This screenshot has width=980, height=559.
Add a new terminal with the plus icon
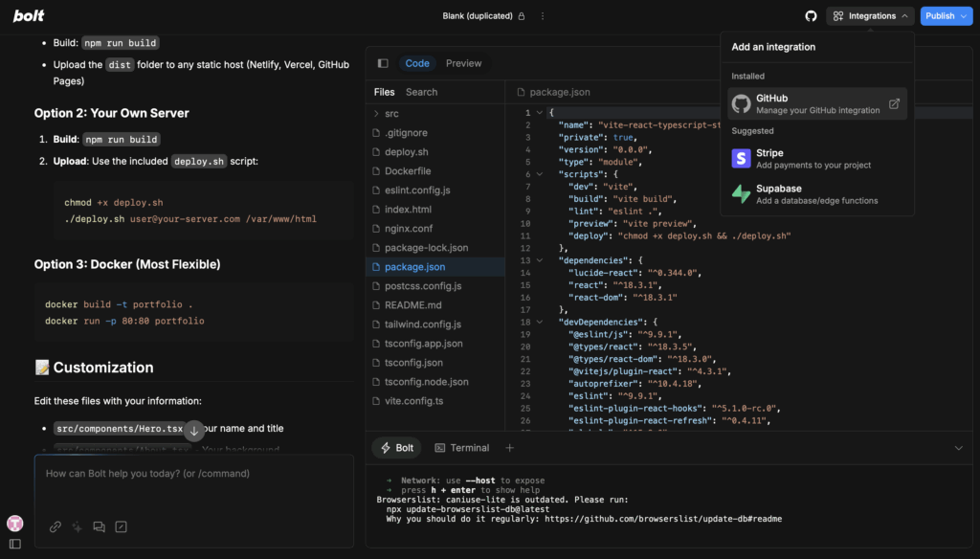click(509, 448)
